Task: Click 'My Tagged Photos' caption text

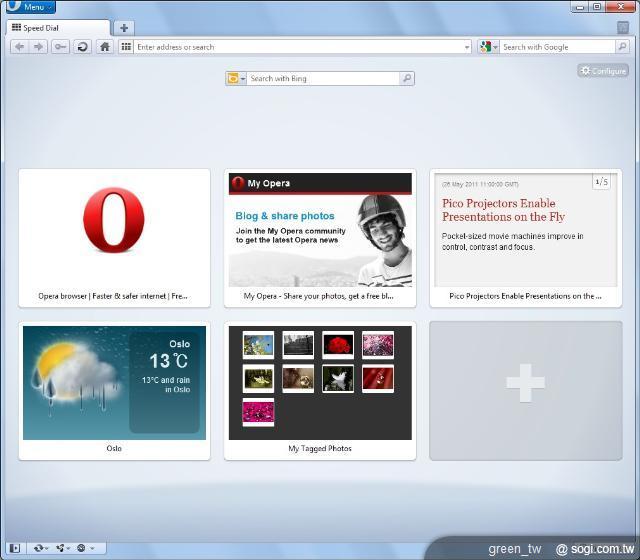Action: (x=320, y=448)
